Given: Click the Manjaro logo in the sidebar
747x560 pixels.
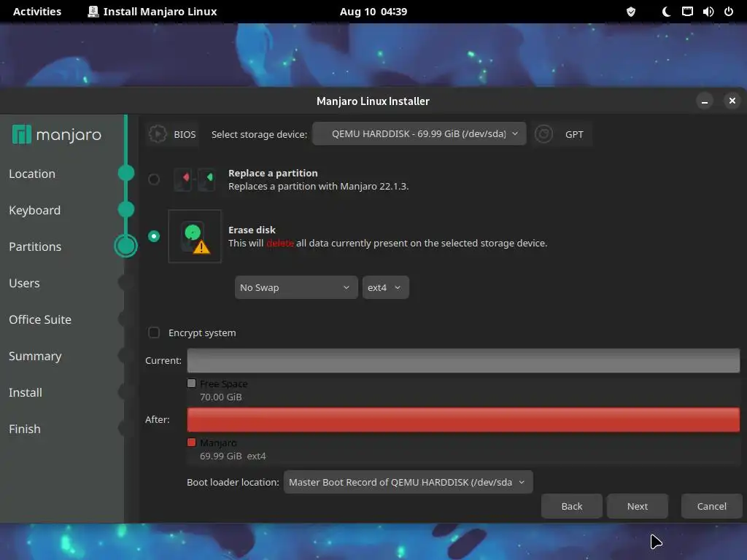Looking at the screenshot, I should 57,135.
